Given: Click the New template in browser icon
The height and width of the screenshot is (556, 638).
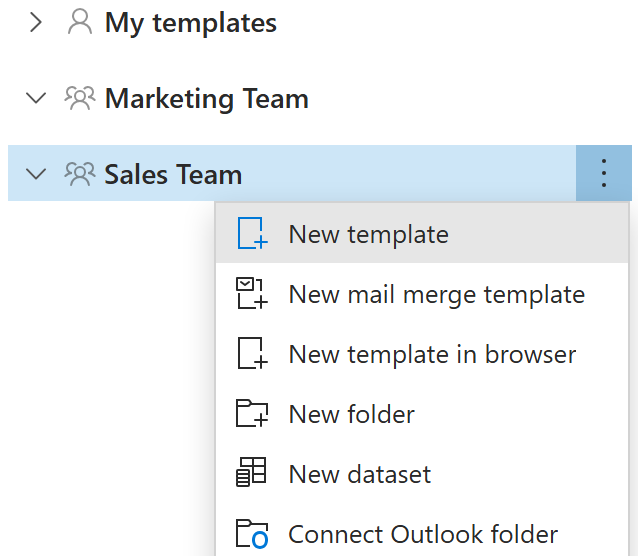Looking at the screenshot, I should click(x=252, y=354).
